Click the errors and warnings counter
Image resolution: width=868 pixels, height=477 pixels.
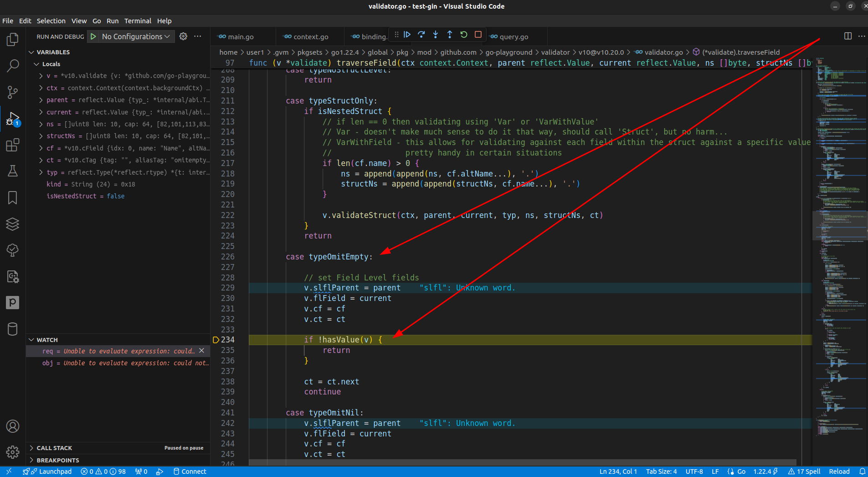coord(103,472)
